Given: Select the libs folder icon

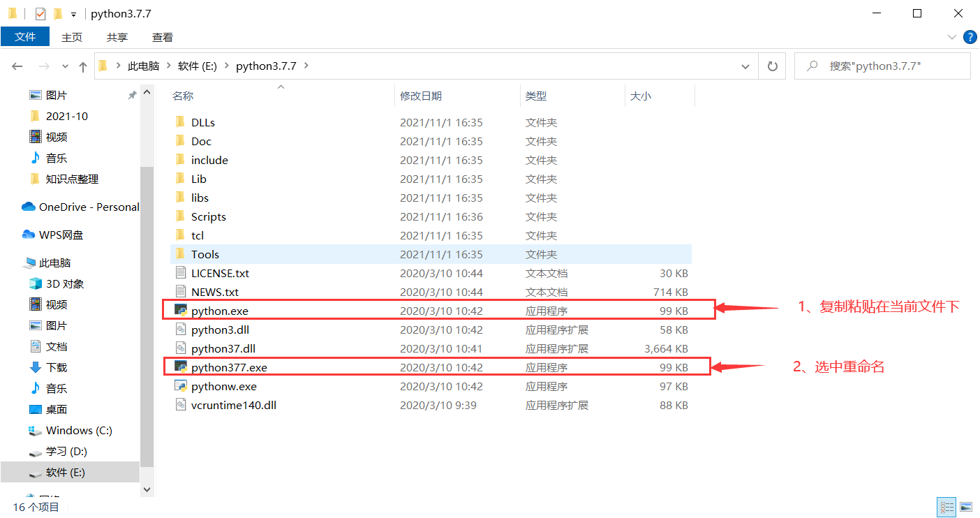Looking at the screenshot, I should tap(180, 198).
